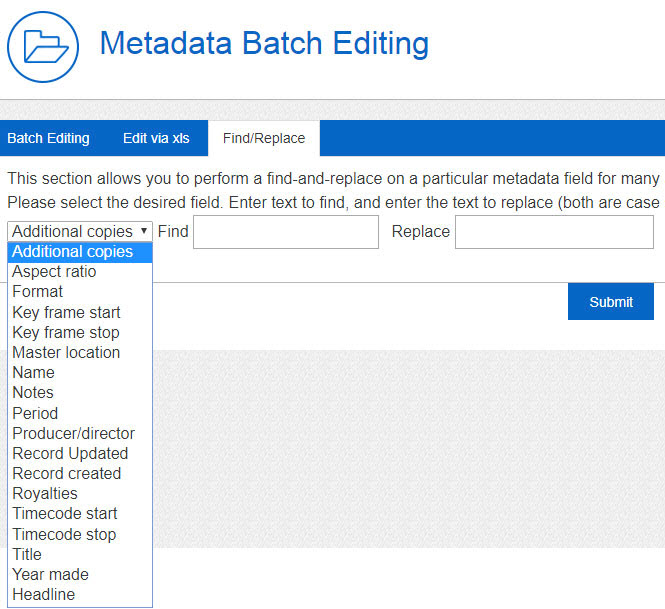This screenshot has height=609, width=665.
Task: Click inside the Replace text field
Action: pos(553,232)
